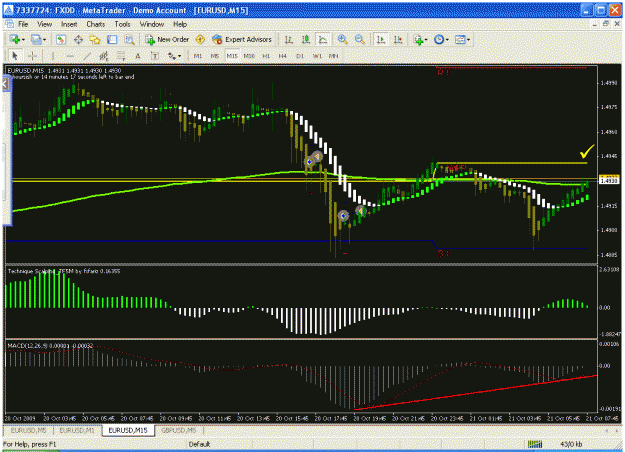Launch MetaEditor with the yellow diamond icon
This screenshot has width=625, height=452.
point(200,39)
